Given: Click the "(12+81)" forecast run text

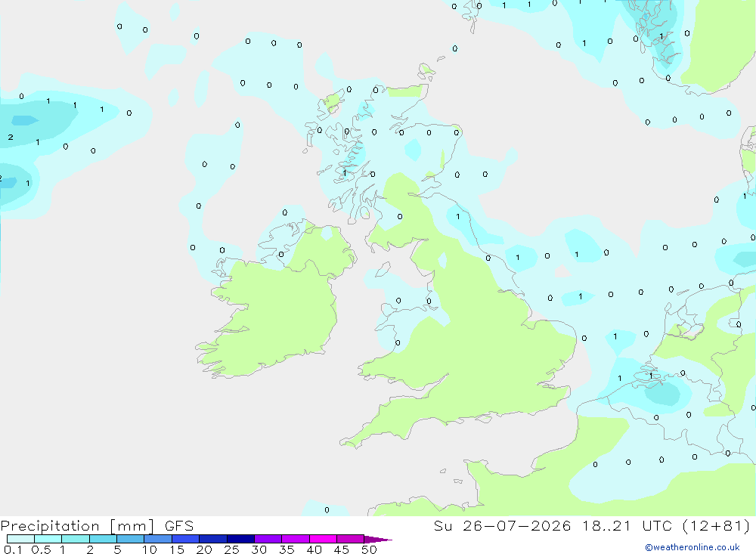Looking at the screenshot, I should pyautogui.click(x=717, y=526).
